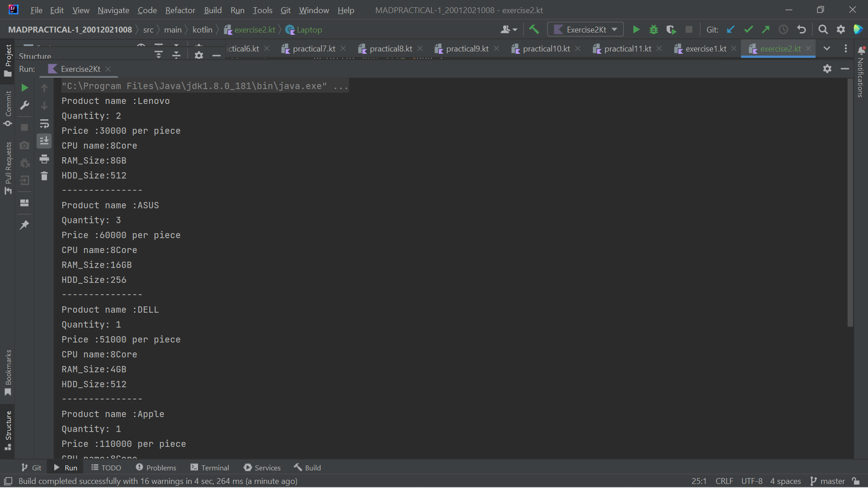Viewport: 868px width, 488px height.
Task: Show Git history clock icon
Action: click(x=783, y=30)
